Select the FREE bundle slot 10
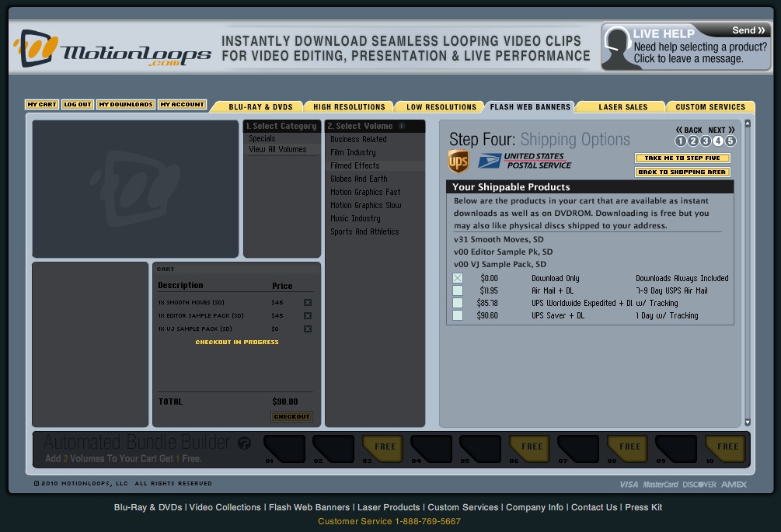 [725, 448]
